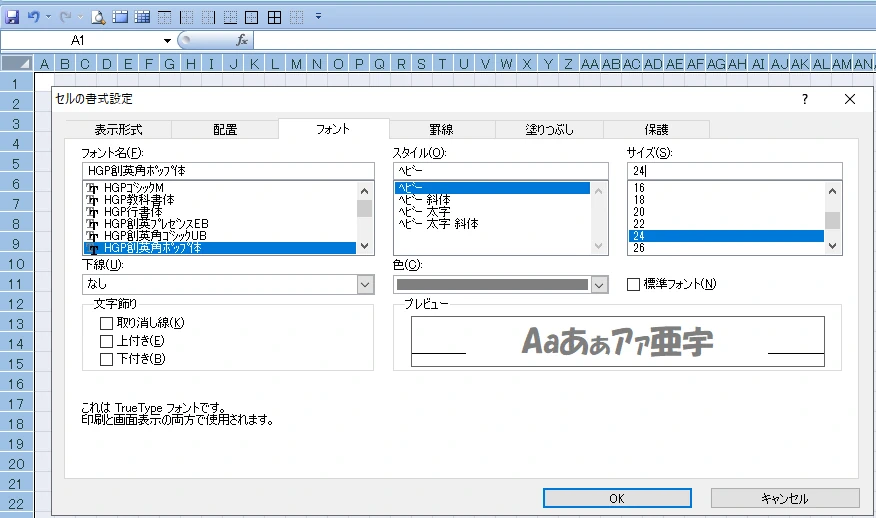Enable the 取り消し線 strikethrough checkbox
Image resolution: width=876 pixels, height=518 pixels.
107,323
